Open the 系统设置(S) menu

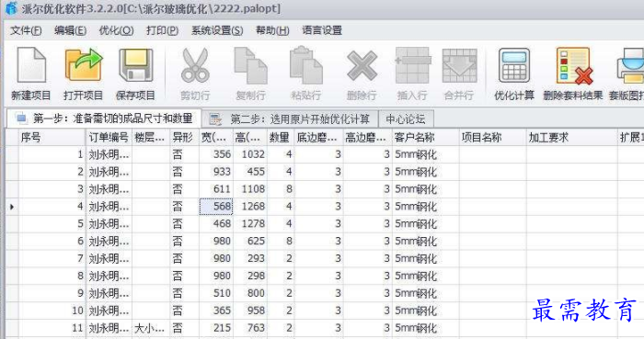tap(217, 30)
